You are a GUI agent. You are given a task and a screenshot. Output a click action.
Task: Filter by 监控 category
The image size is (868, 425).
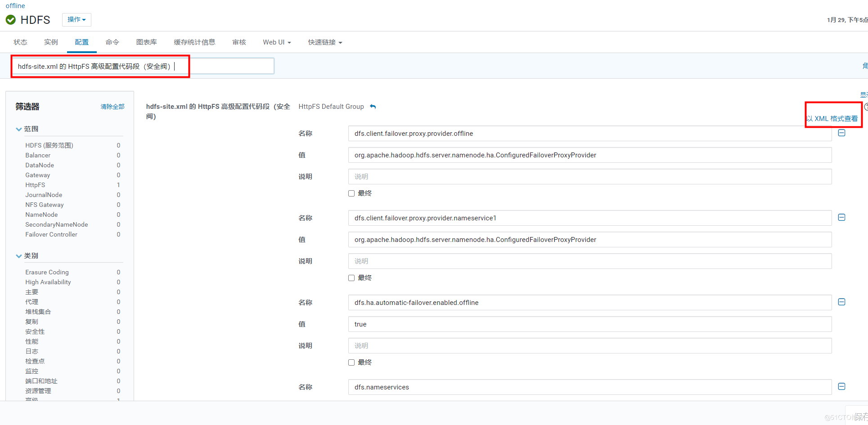31,371
